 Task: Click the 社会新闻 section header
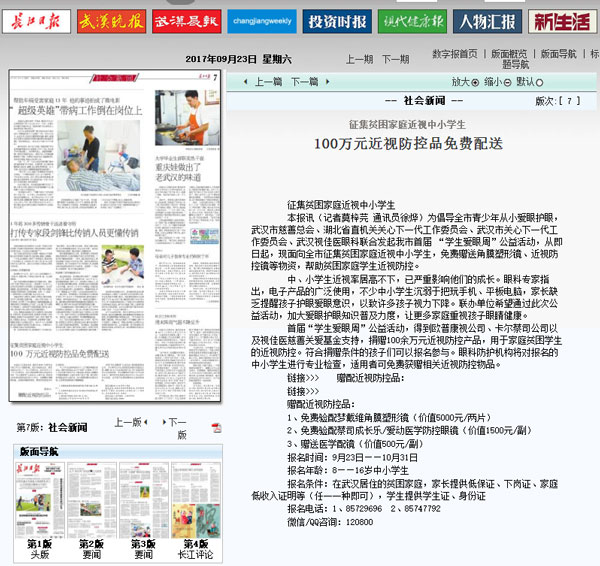pos(424,101)
